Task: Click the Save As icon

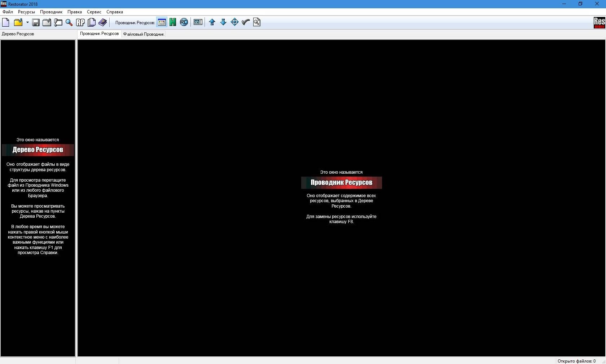Action: 47,22
